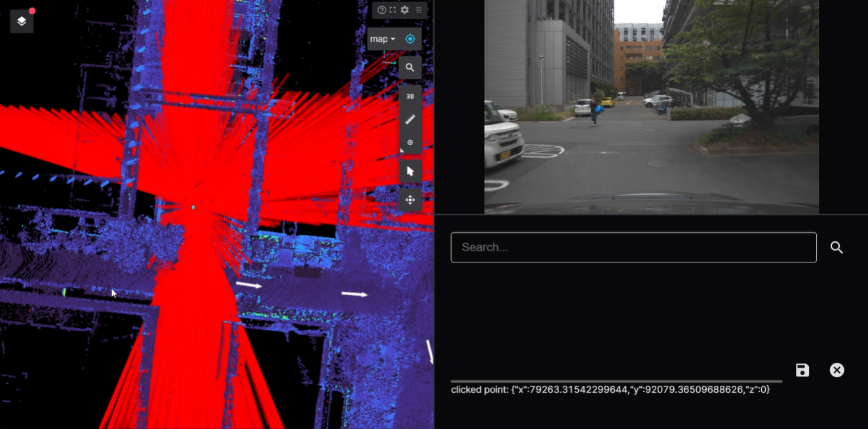868x429 pixels.
Task: Open the 3D panel settings gear
Action: (x=404, y=10)
